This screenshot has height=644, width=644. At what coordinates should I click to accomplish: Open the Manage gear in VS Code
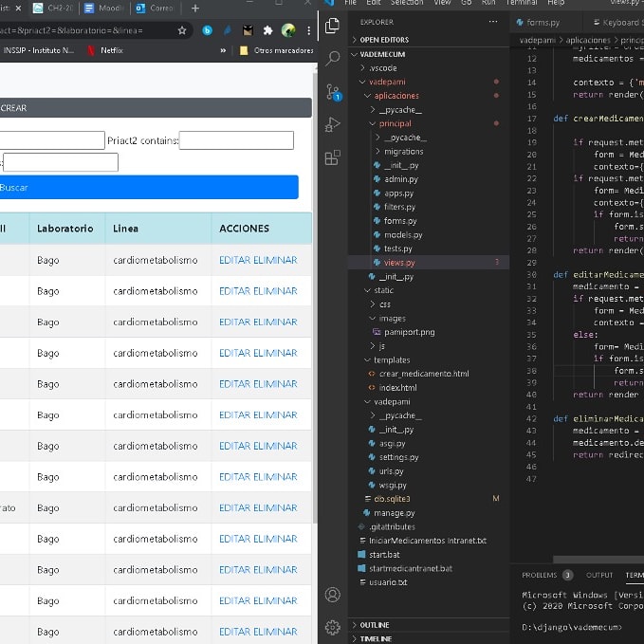coord(332,627)
